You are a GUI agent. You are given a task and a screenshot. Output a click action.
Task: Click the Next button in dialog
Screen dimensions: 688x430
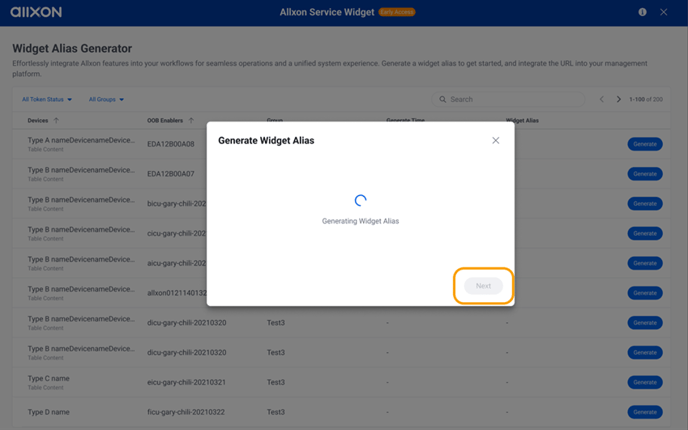click(x=483, y=286)
